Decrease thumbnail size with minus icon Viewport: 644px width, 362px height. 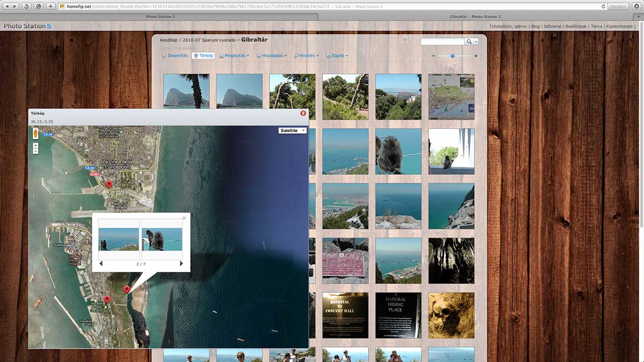[x=434, y=56]
